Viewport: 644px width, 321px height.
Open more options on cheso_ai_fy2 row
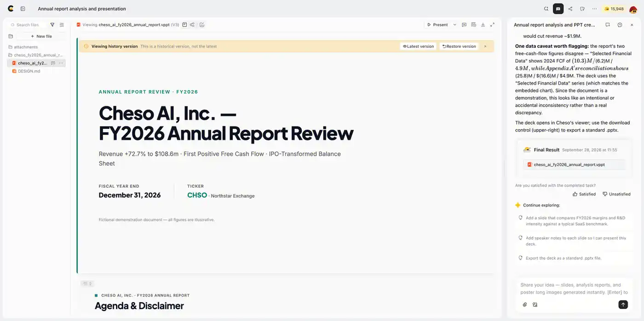click(x=61, y=63)
